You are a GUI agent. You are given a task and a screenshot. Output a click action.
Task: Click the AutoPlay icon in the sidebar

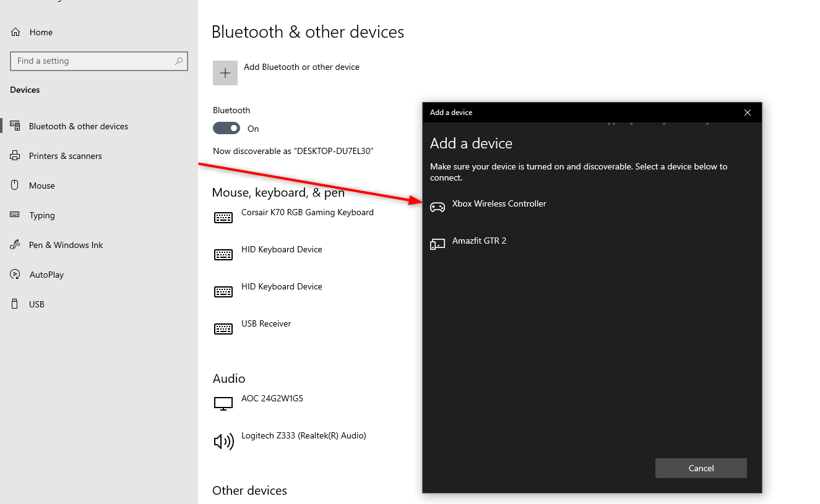[15, 275]
